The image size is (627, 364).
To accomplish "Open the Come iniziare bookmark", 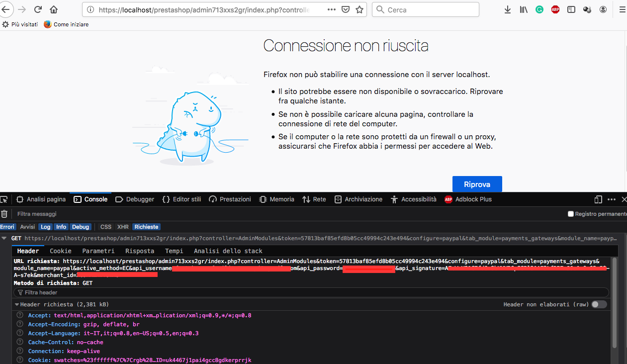I will 66,24.
